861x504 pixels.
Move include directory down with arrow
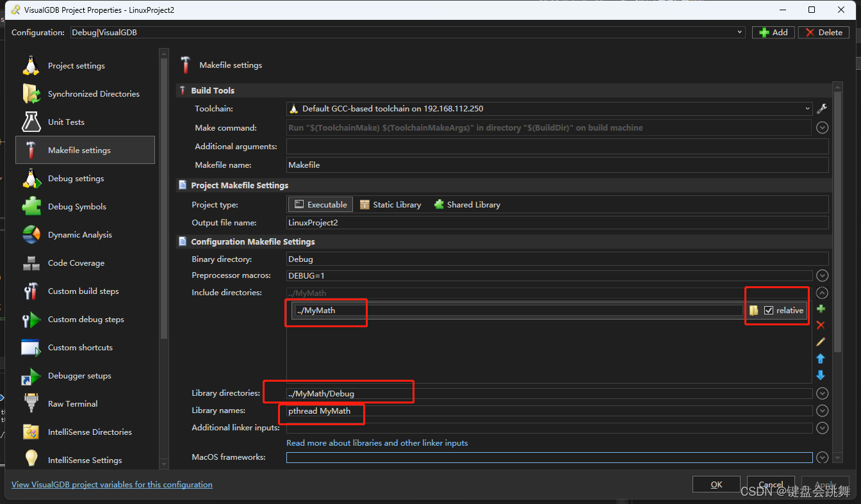click(x=821, y=375)
